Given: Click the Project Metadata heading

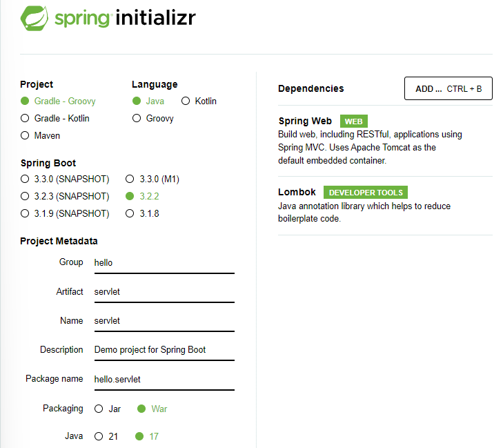Looking at the screenshot, I should click(59, 241).
